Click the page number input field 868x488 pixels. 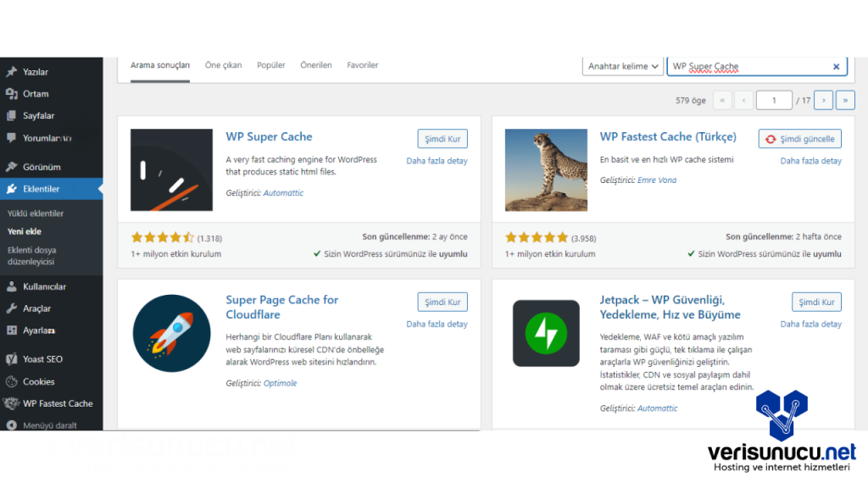pos(774,100)
